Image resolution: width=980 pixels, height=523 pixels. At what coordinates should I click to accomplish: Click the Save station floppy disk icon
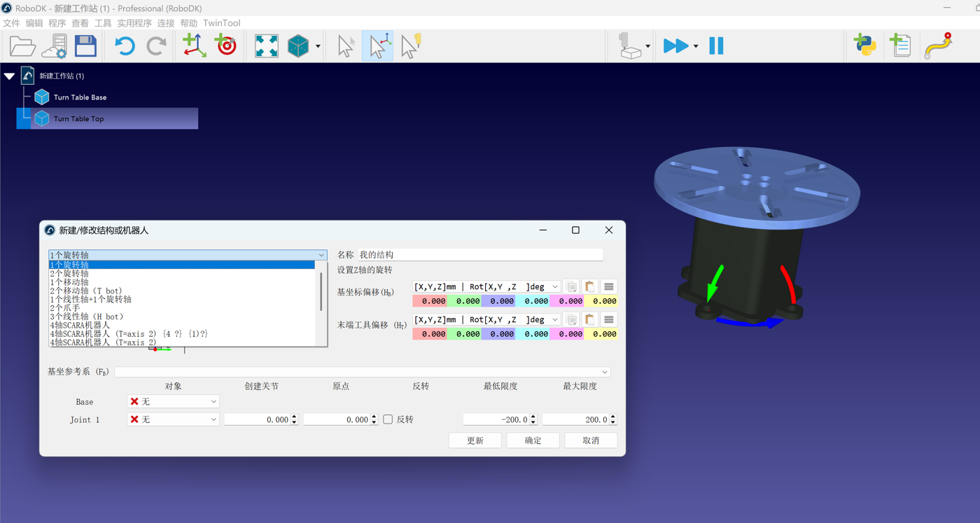pos(85,46)
